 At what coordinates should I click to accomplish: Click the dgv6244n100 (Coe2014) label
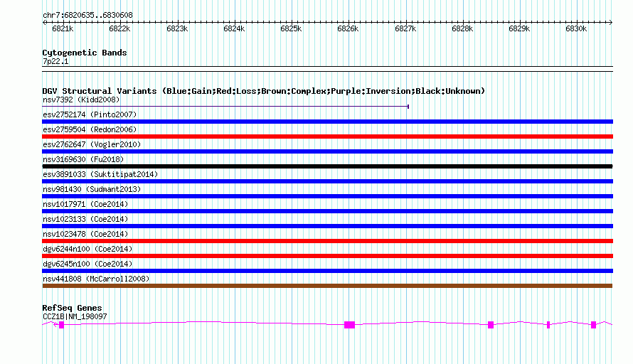coord(87,249)
